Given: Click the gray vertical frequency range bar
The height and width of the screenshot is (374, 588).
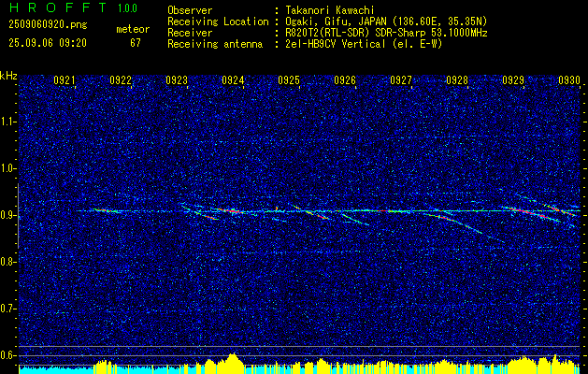Looking at the screenshot, I should pos(18,216).
